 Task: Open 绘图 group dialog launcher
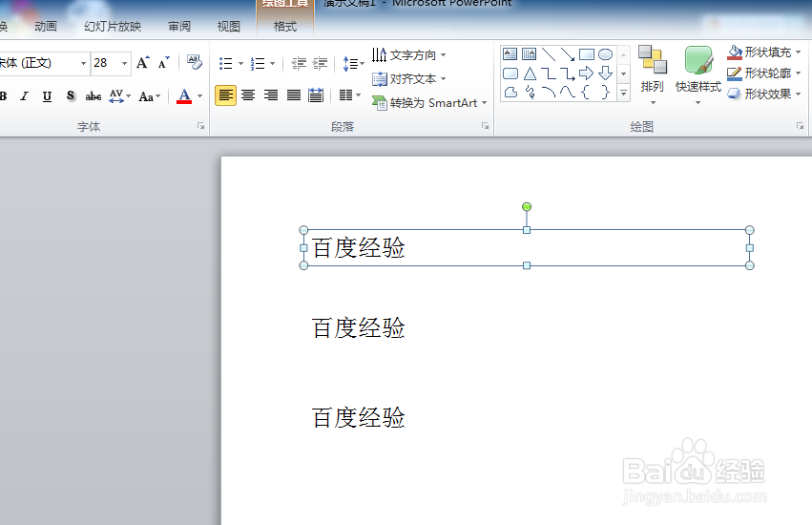click(x=801, y=126)
